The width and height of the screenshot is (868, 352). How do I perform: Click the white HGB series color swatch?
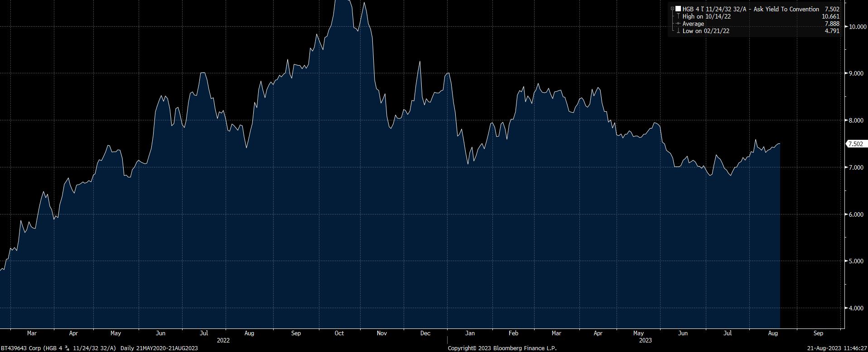point(678,9)
